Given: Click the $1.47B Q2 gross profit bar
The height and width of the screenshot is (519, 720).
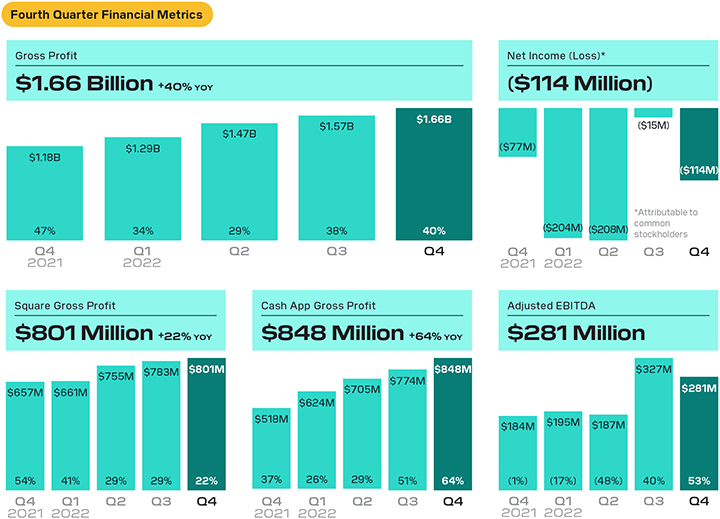Looking at the screenshot, I should tap(239, 181).
